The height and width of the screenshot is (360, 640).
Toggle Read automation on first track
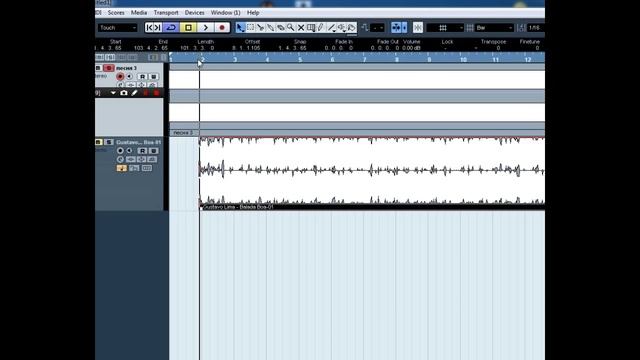click(x=142, y=76)
